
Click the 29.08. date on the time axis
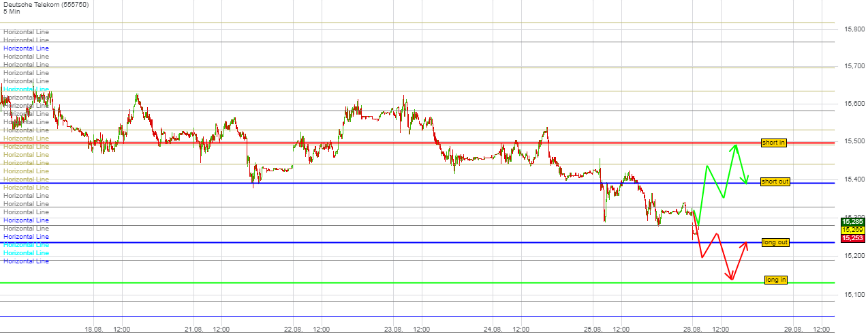pyautogui.click(x=793, y=329)
